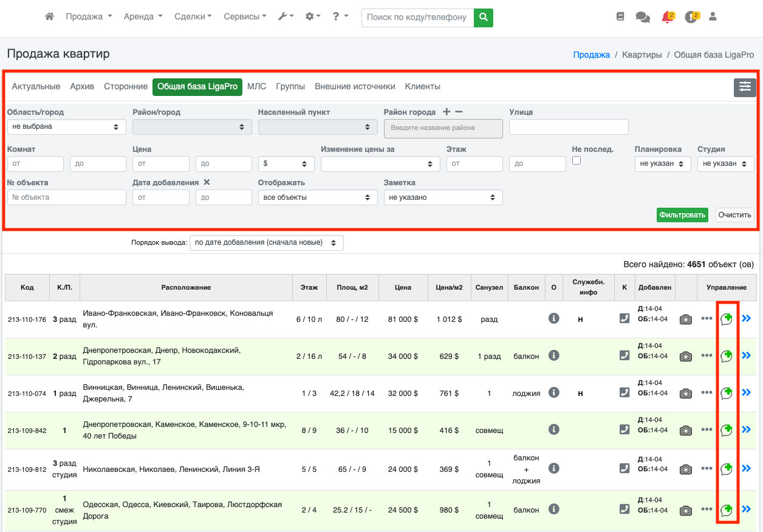Open the sort order dropdown
The height and width of the screenshot is (532, 763).
point(266,242)
